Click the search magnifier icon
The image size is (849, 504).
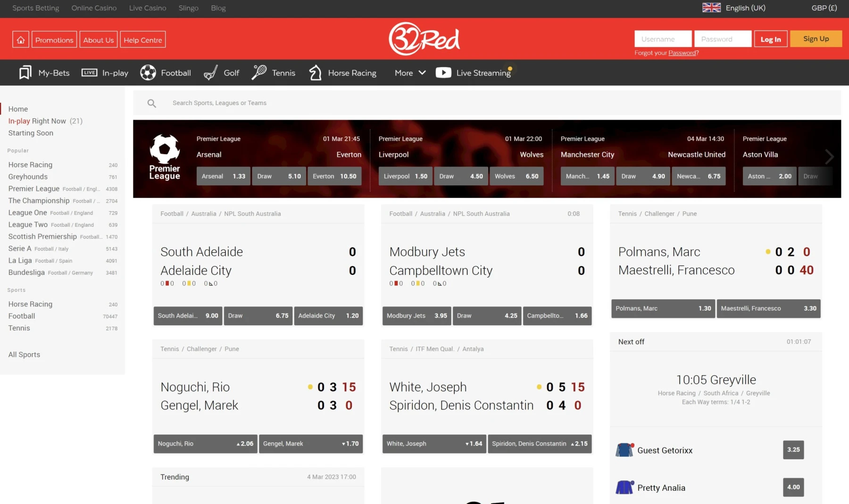click(x=151, y=103)
